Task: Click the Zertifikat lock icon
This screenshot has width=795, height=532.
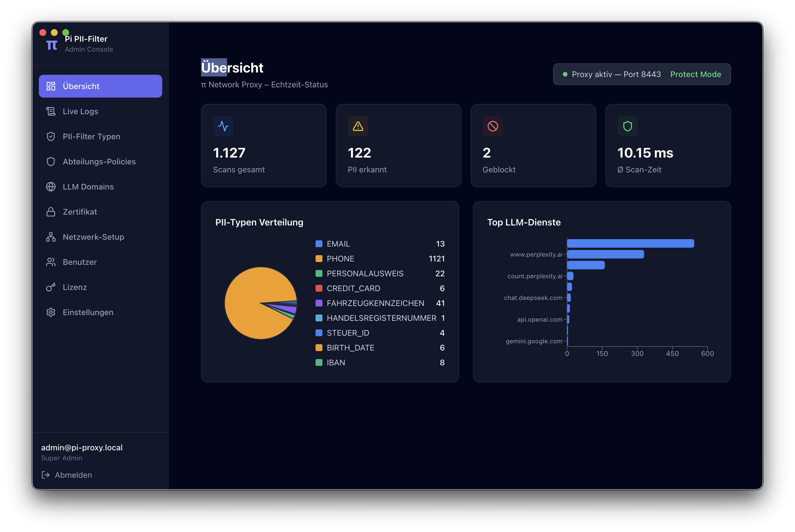Action: click(x=51, y=212)
